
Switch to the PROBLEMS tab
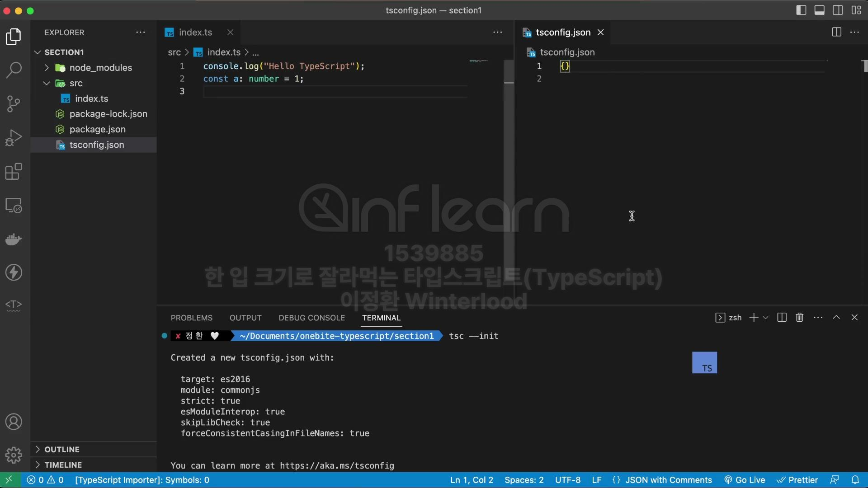191,318
